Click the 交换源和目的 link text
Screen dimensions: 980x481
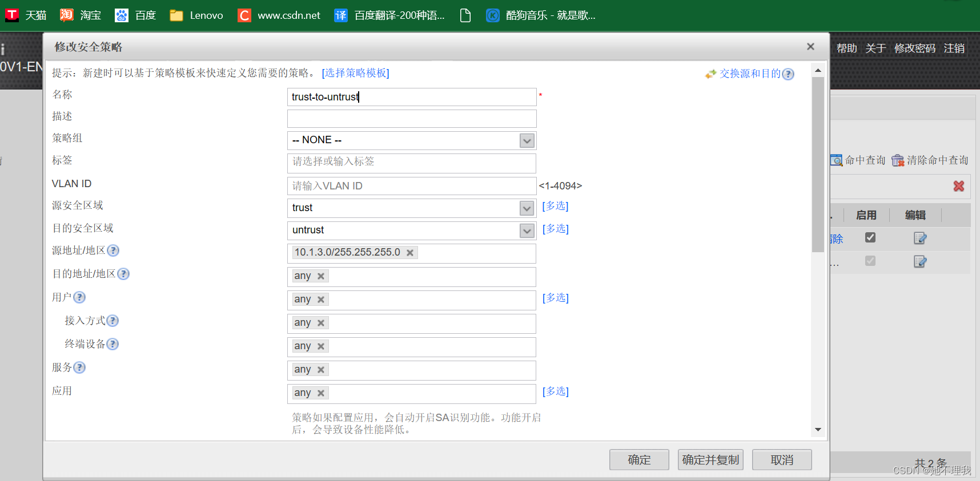pyautogui.click(x=750, y=74)
